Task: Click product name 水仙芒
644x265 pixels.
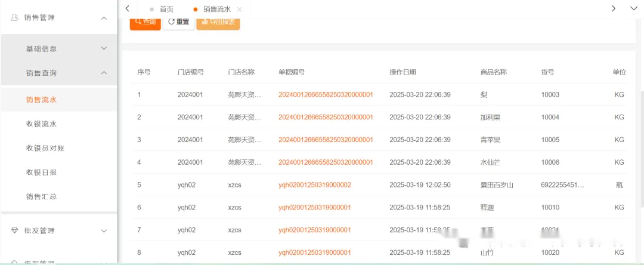Action: [x=490, y=162]
